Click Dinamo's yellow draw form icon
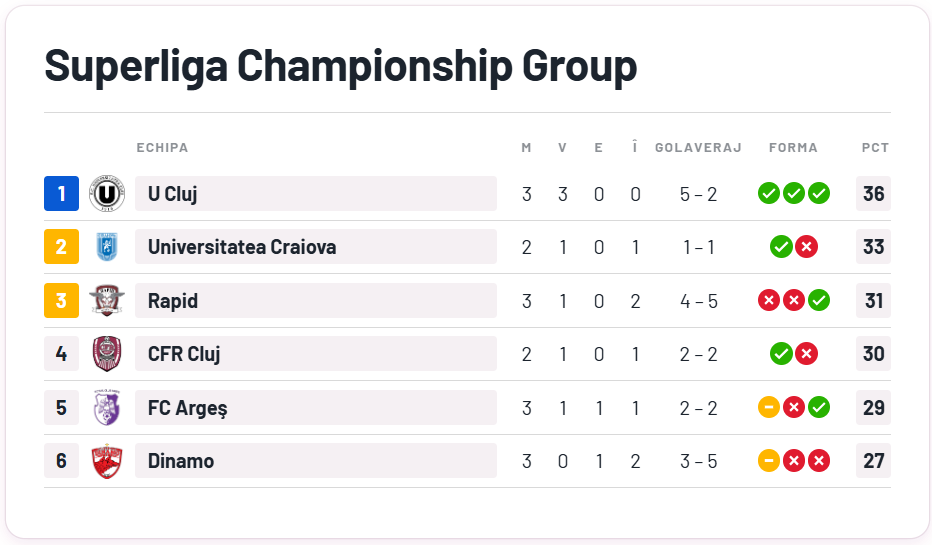The height and width of the screenshot is (545, 932). 769,461
